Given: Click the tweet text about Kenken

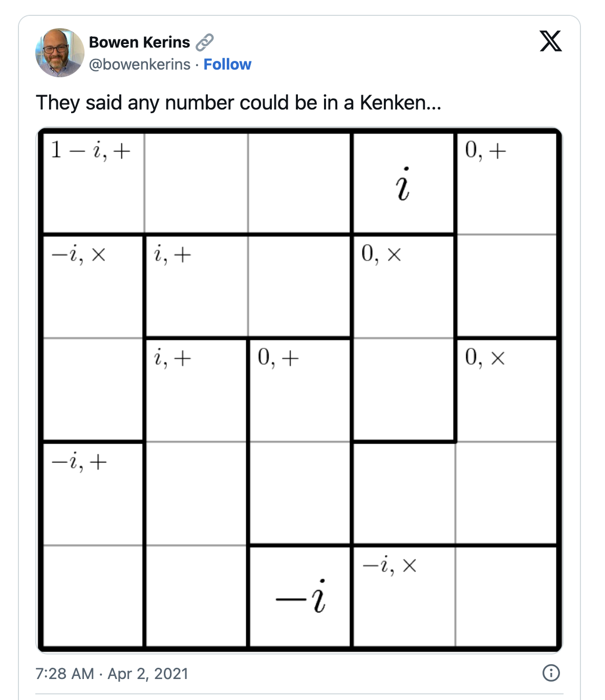Looking at the screenshot, I should [x=239, y=103].
